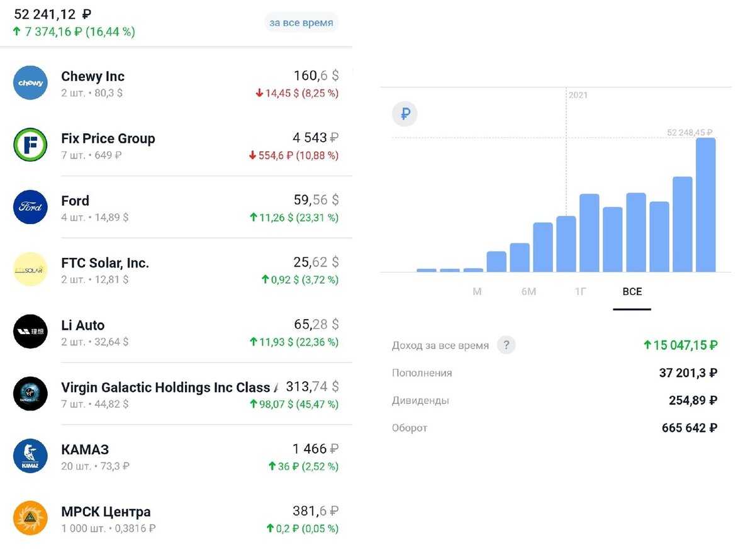Open the МРСК Центра position name
Viewport: 755px width, 560px height.
pyautogui.click(x=106, y=512)
